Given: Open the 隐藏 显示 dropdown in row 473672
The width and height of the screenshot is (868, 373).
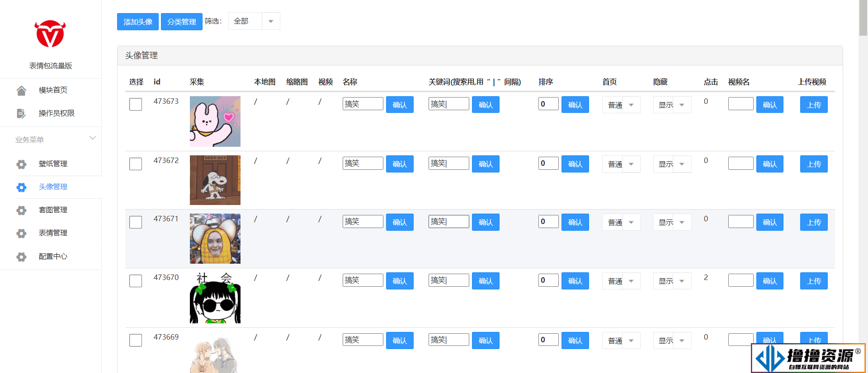Looking at the screenshot, I should (672, 164).
